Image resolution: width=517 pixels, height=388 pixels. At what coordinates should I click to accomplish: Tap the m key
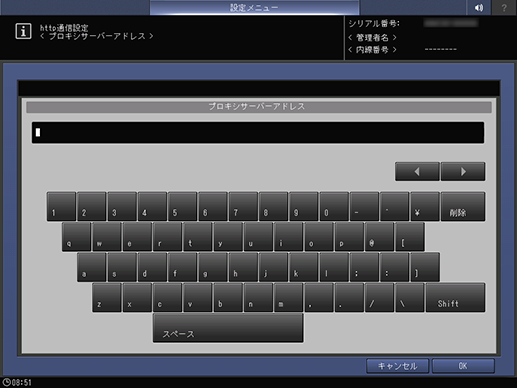(x=289, y=298)
